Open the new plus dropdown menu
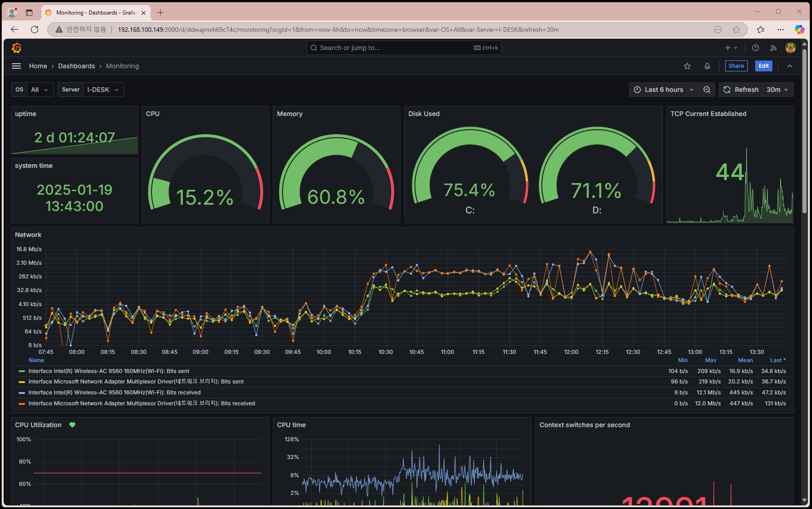Image resolution: width=812 pixels, height=509 pixels. point(731,48)
